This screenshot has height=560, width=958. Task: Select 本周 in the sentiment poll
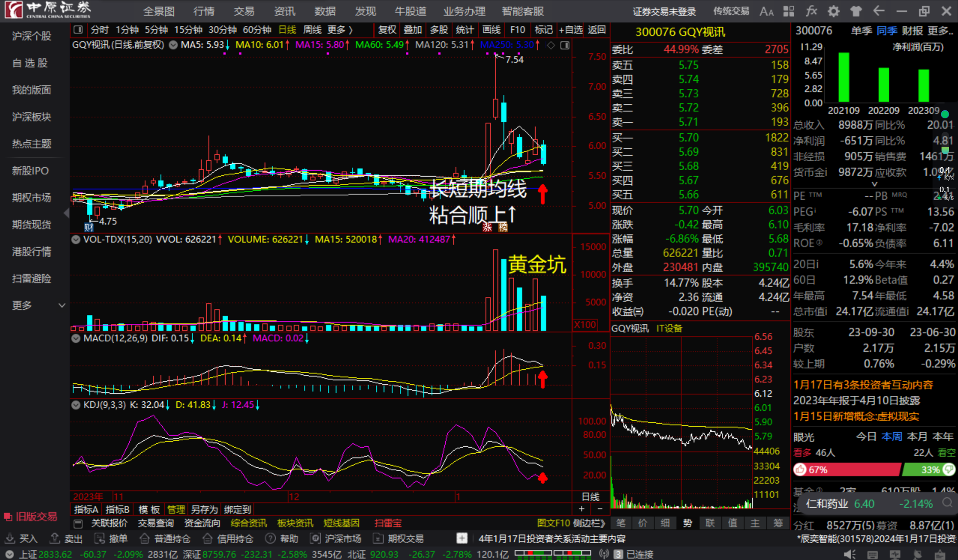(892, 437)
